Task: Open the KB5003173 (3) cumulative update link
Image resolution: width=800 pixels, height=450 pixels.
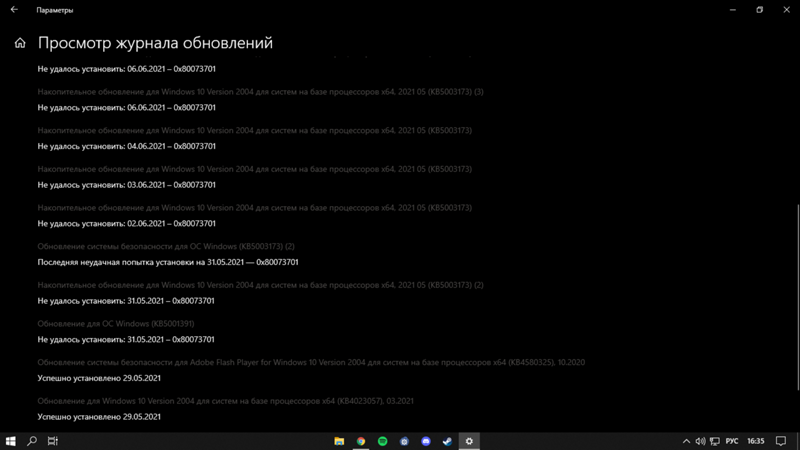Action: coord(260,92)
